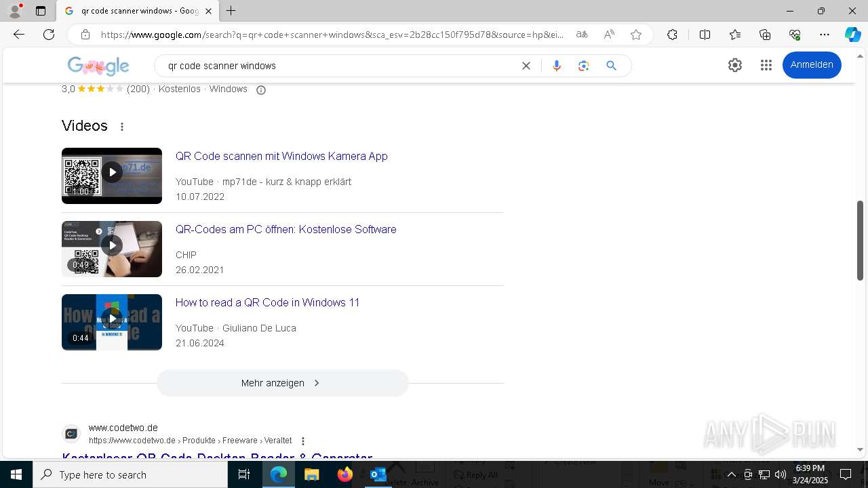868x488 pixels.
Task: Open Edge Settings and more menu
Action: tap(825, 35)
